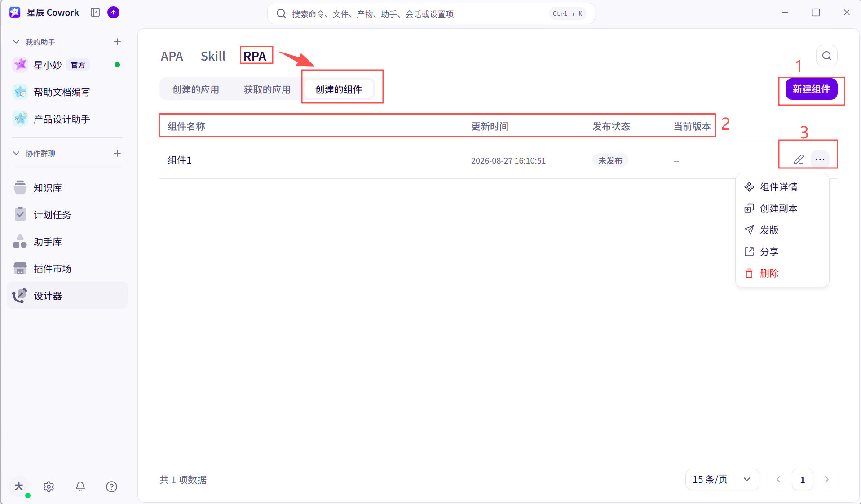Edit 组件1 with the pencil icon
Image resolution: width=861 pixels, height=504 pixels.
(x=799, y=159)
